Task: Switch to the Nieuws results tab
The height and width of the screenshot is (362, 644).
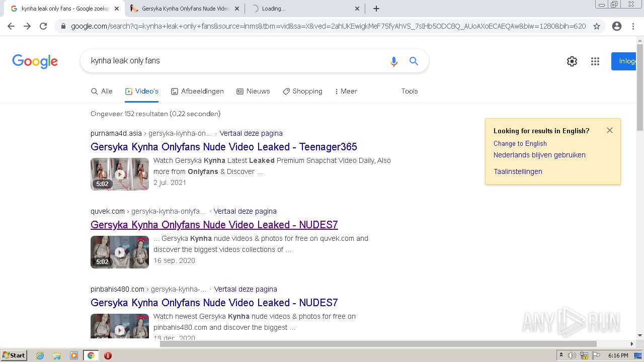Action: coord(253,92)
